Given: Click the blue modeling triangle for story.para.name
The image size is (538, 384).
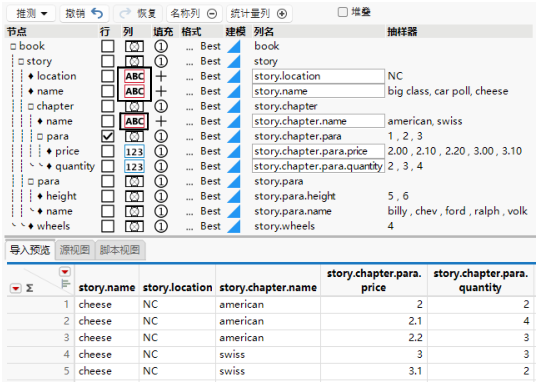Looking at the screenshot, I should coord(235,212).
